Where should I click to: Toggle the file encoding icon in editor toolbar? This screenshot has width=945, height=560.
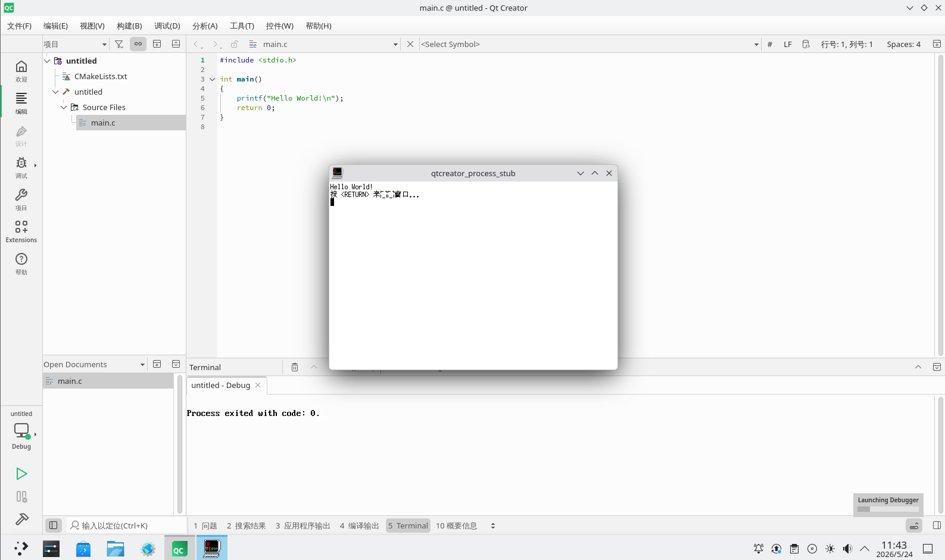point(806,44)
